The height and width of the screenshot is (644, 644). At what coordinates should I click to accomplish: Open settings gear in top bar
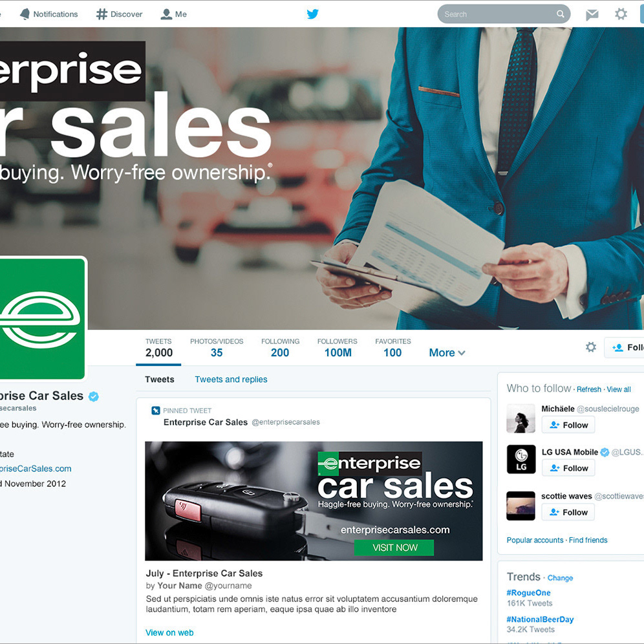[621, 14]
